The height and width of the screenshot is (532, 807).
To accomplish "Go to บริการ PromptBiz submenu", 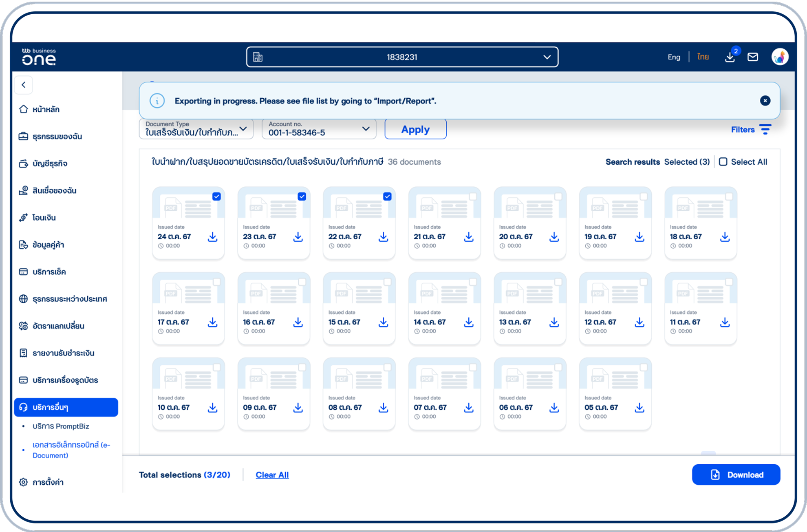I will click(x=61, y=426).
